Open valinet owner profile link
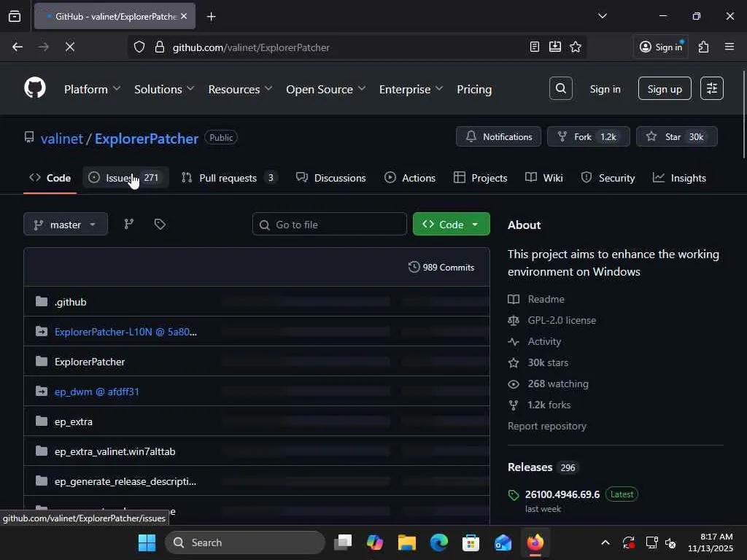 pos(62,139)
